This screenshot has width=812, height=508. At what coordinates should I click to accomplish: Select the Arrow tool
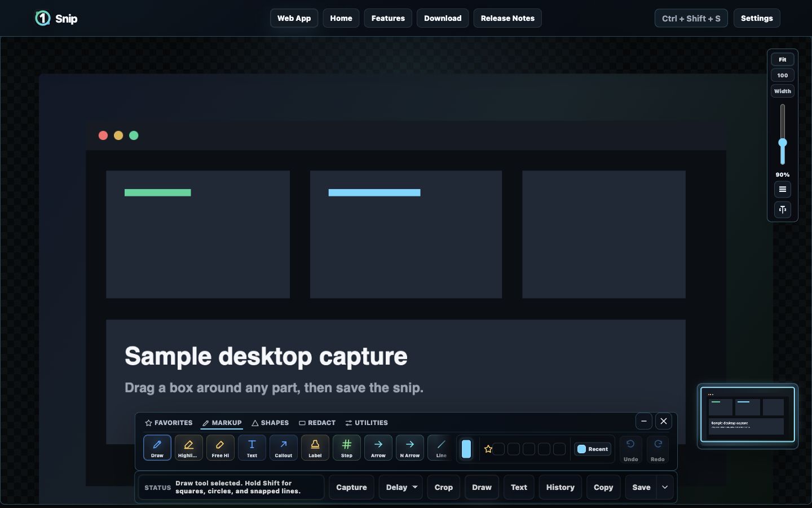[378, 448]
